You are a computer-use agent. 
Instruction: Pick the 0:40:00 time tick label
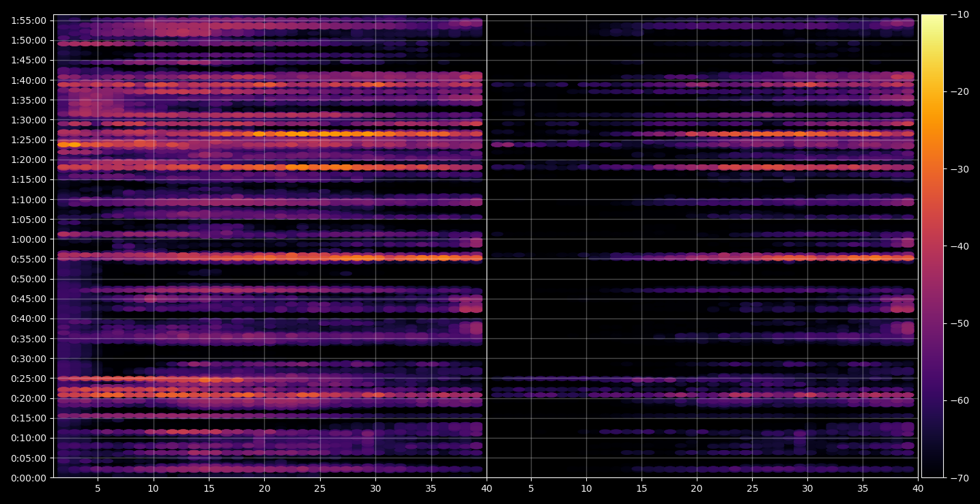coord(29,318)
